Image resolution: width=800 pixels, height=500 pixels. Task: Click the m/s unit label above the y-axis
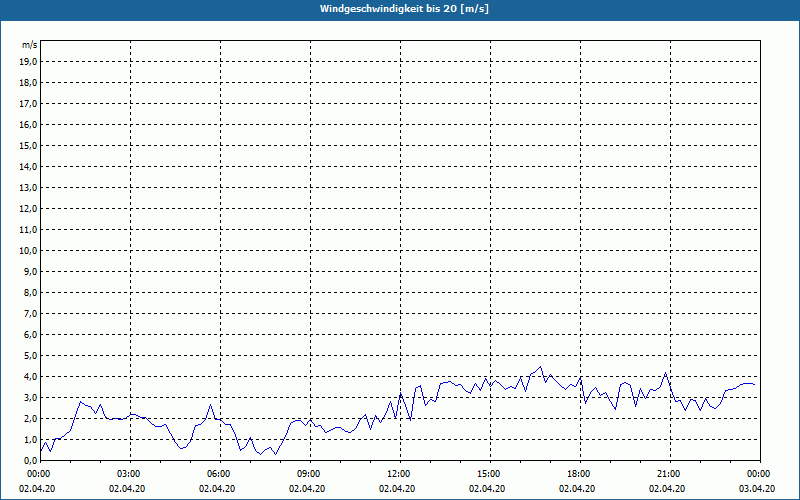(x=30, y=45)
